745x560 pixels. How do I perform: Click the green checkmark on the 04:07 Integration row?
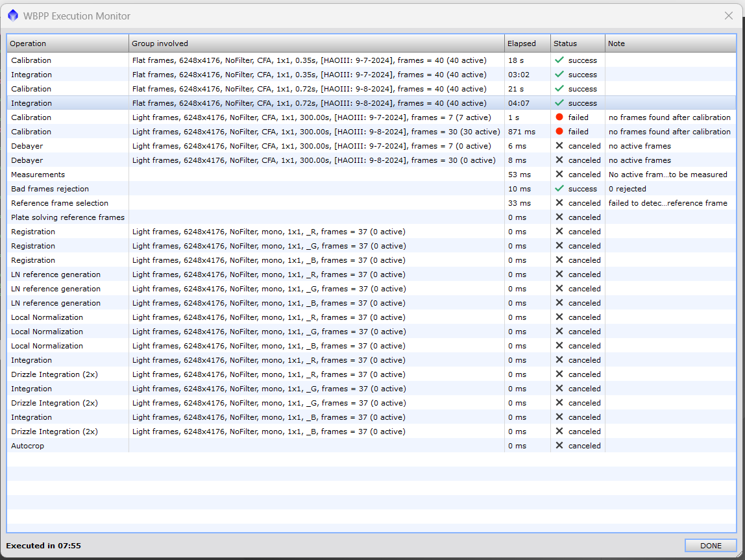[x=559, y=103]
